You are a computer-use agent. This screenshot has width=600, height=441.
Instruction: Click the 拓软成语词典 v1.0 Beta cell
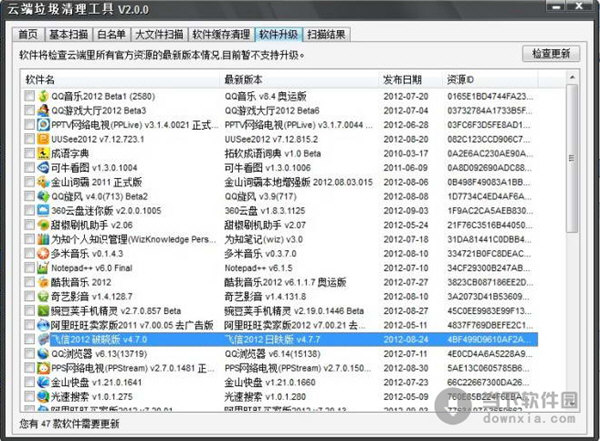[272, 154]
